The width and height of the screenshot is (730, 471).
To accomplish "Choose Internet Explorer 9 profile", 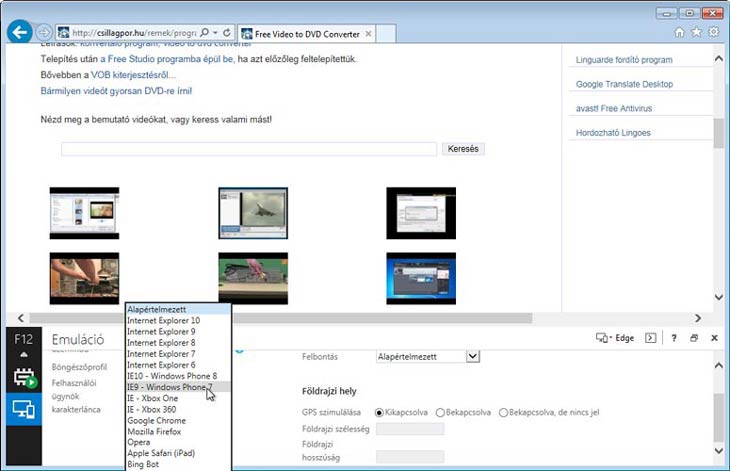I will 178,331.
